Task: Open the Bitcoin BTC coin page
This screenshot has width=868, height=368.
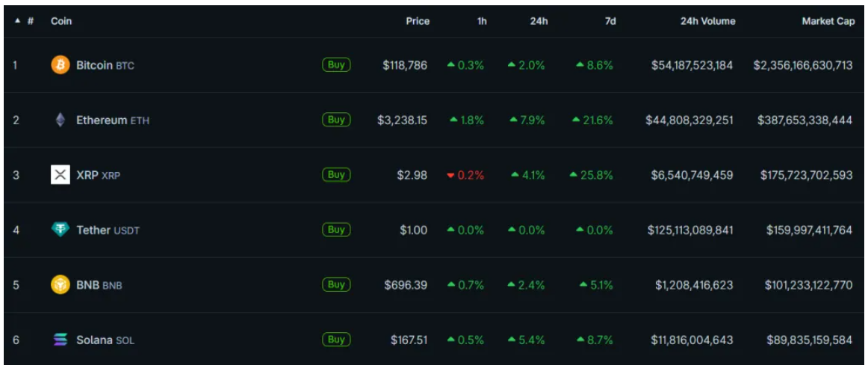Action: point(105,65)
